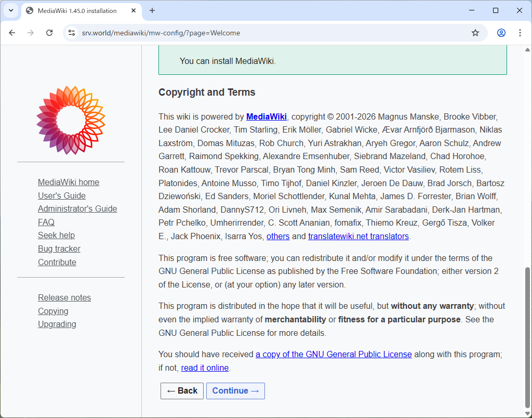Click the browser back arrow
Image resolution: width=532 pixels, height=418 pixels.
pos(12,33)
